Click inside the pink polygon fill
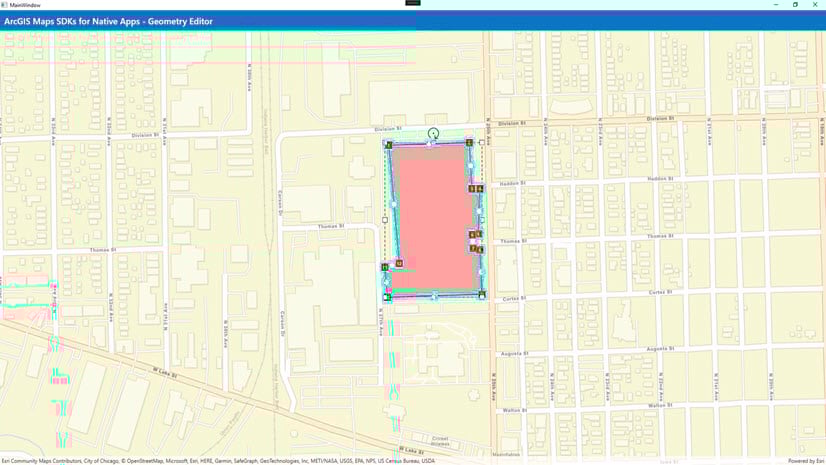Screen dimensions: 826x465 [x=435, y=221]
